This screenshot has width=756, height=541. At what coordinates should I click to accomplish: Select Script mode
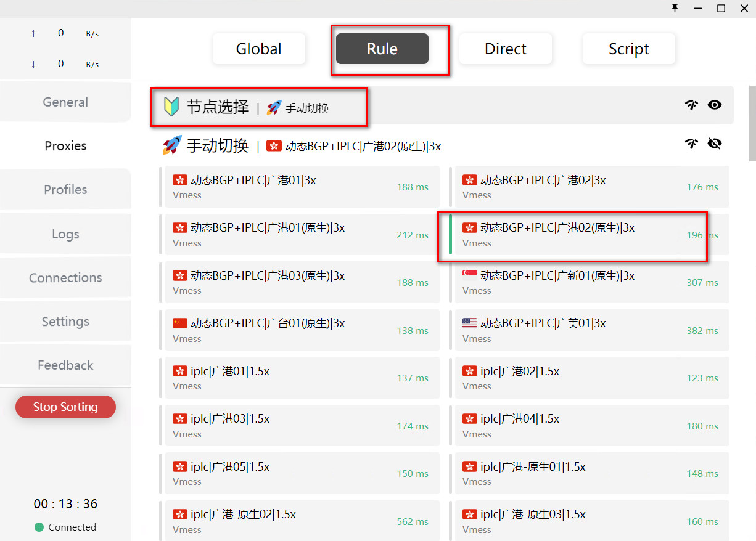click(x=628, y=49)
